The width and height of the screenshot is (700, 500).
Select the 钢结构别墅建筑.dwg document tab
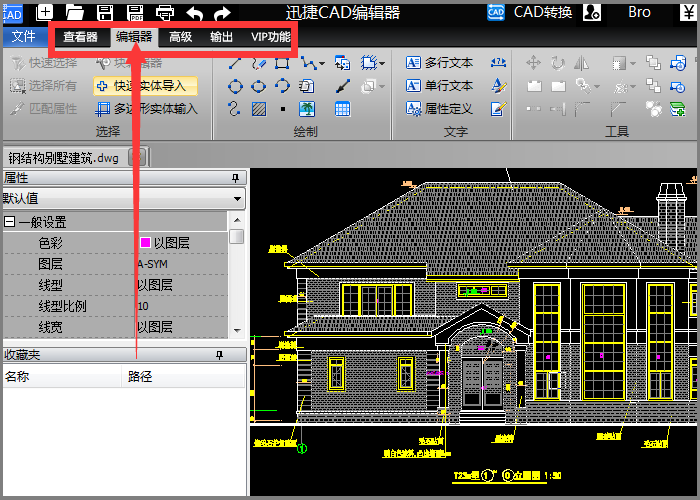click(64, 158)
